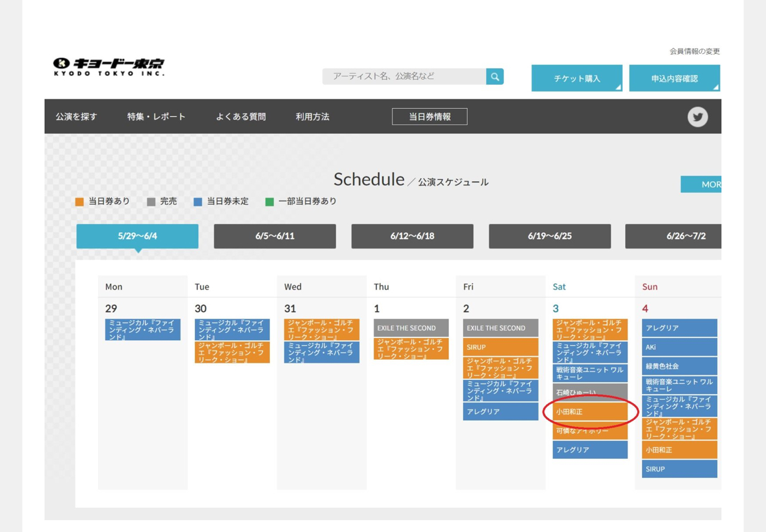Open Sunday 4 AKi event
This screenshot has height=532, width=766.
coord(680,347)
